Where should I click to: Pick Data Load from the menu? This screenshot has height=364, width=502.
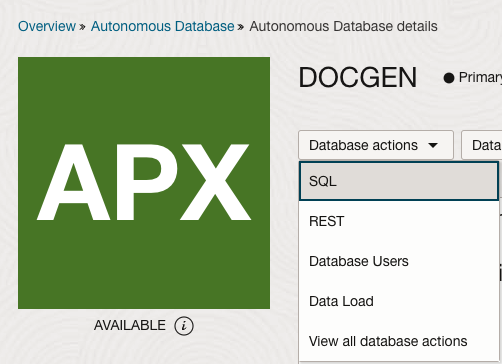399,301
